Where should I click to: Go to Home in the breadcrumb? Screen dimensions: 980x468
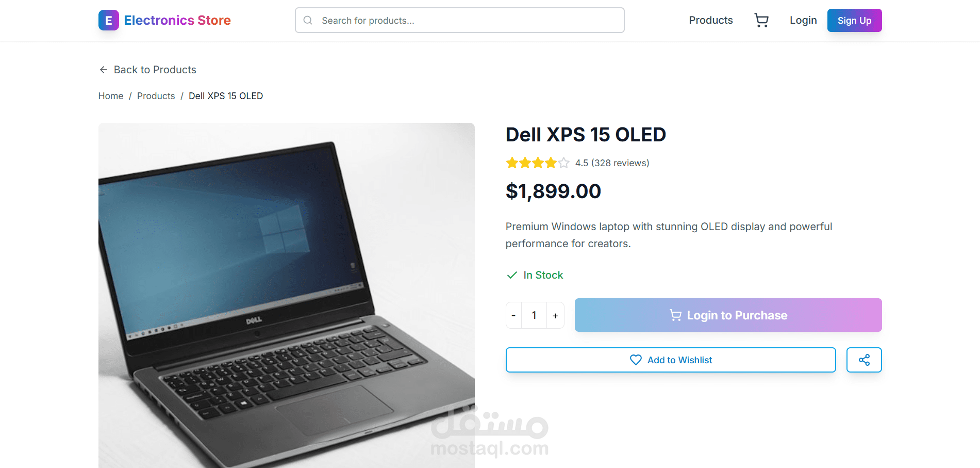[111, 96]
